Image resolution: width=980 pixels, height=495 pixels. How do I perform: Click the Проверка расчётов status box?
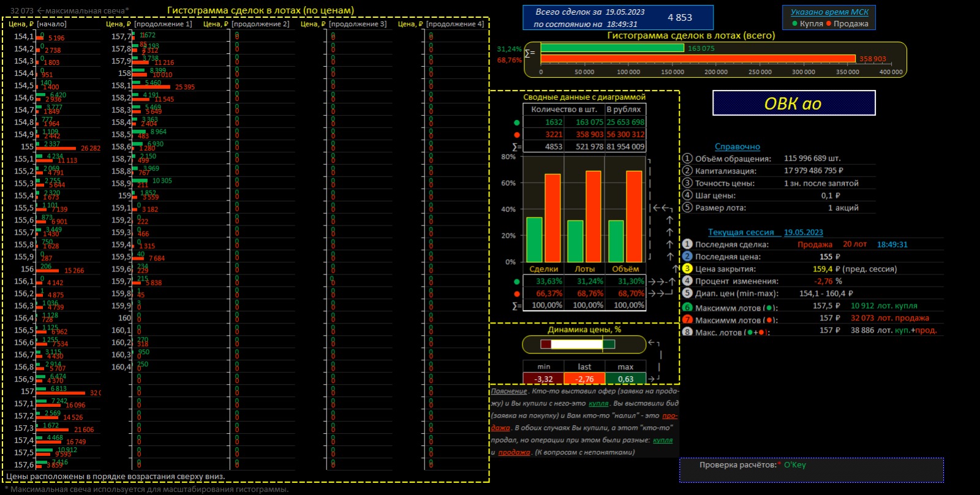812,470
